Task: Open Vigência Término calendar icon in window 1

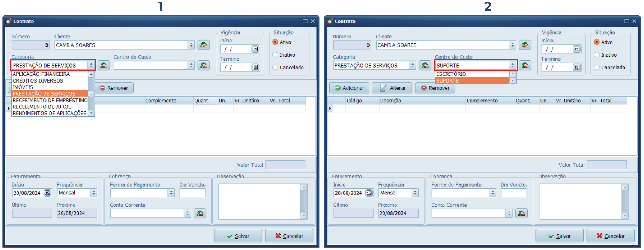Action: (x=255, y=68)
